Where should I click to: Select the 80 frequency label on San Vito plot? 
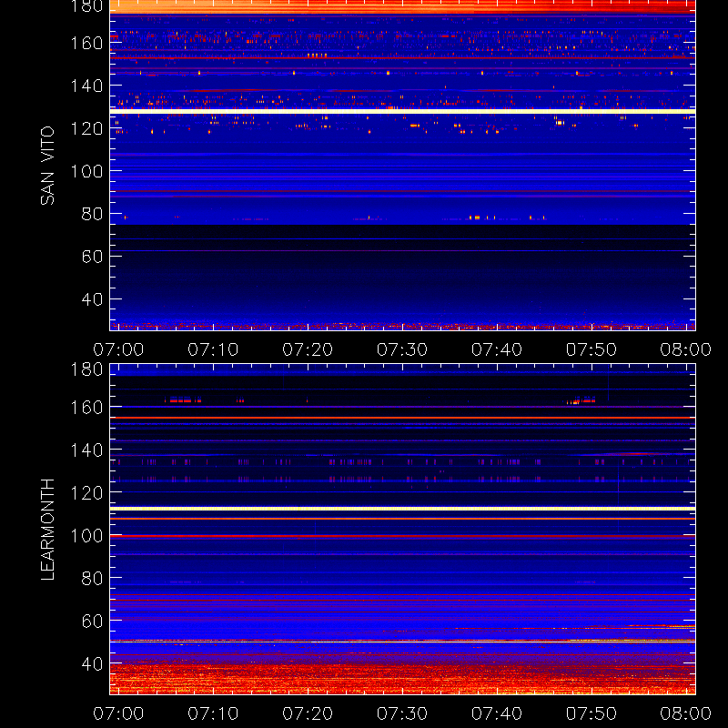point(92,214)
